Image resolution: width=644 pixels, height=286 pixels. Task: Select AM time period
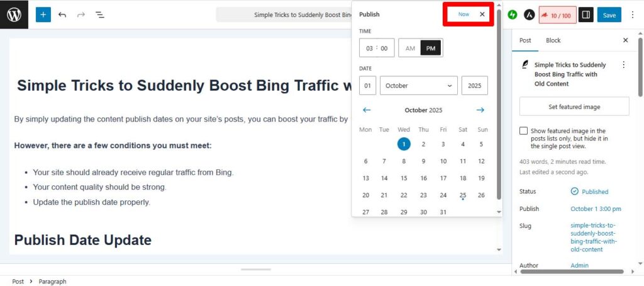tap(410, 48)
